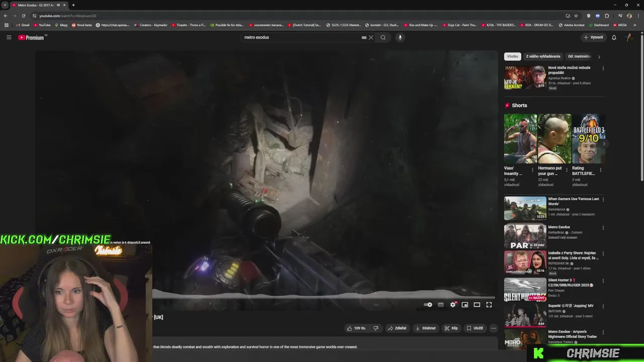Open options for When Gamers Use Famous Last Words

pyautogui.click(x=603, y=200)
